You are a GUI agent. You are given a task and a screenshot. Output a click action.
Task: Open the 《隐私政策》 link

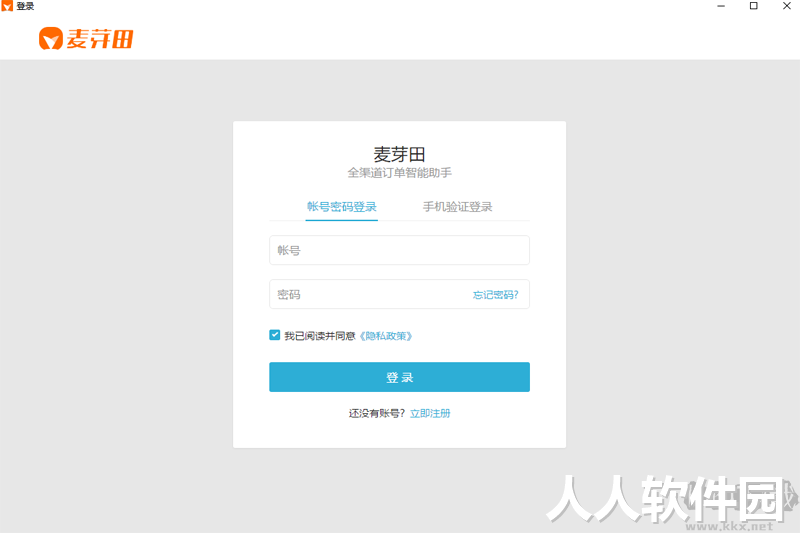click(x=386, y=336)
